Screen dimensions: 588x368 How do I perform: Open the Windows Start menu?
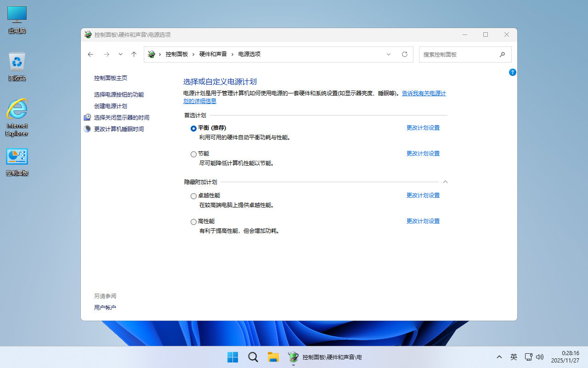pos(233,357)
